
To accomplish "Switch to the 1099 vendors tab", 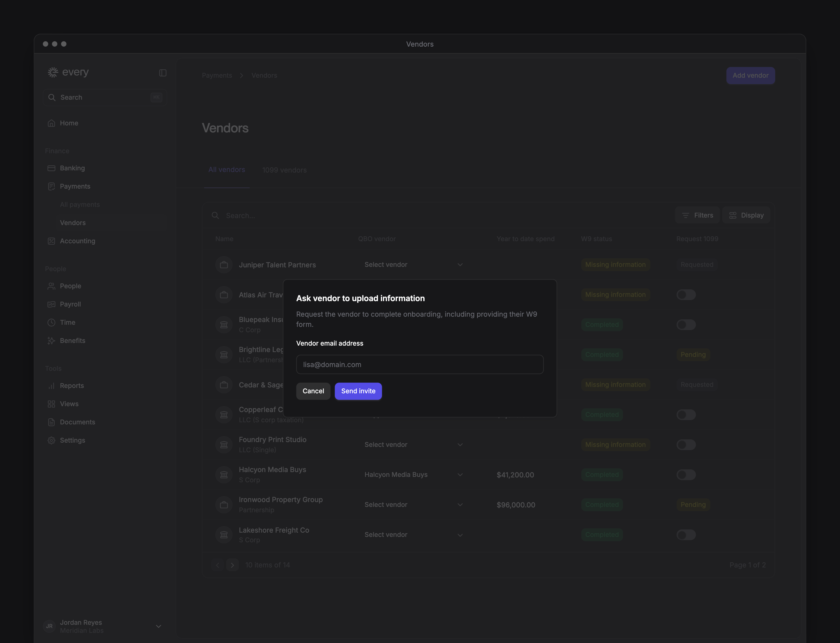I will 284,170.
